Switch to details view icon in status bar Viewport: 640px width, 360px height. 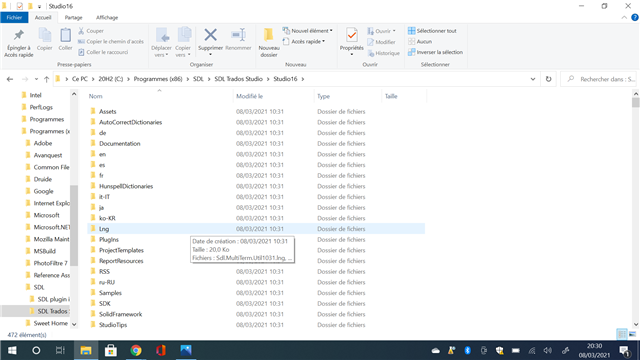pos(622,334)
